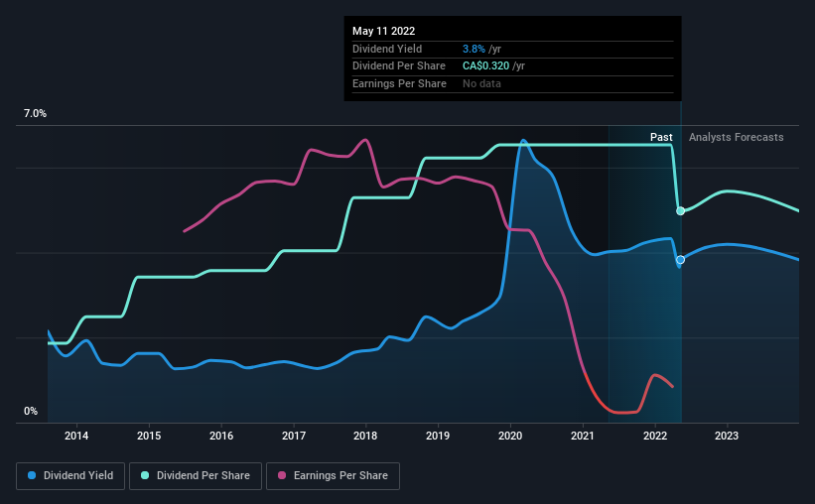Click the blue Dividend Yield legend dot

(x=32, y=475)
